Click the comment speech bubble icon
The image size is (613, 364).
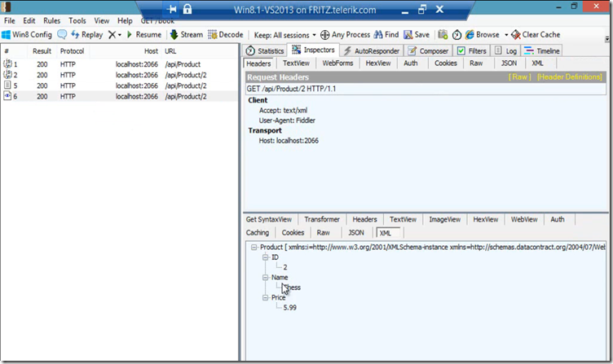click(x=62, y=35)
